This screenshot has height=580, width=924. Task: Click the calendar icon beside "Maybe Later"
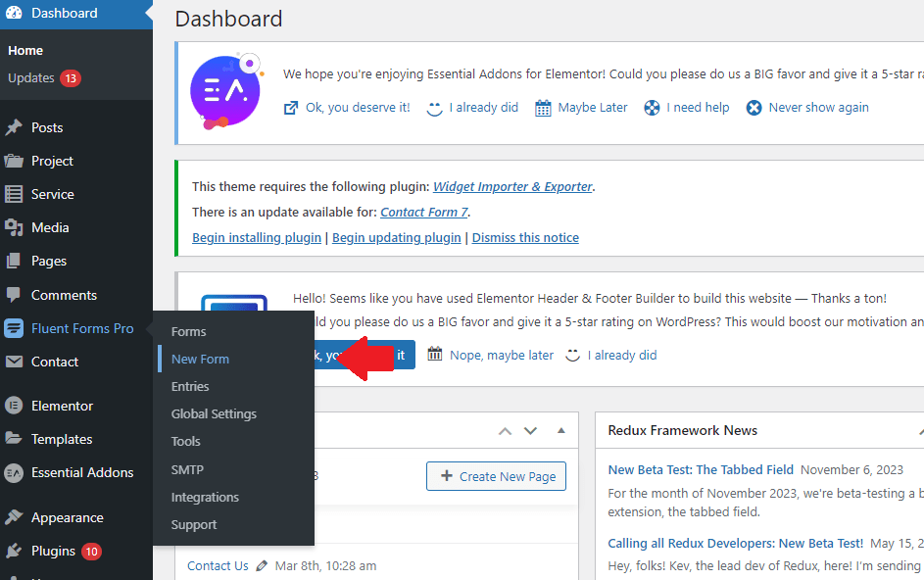[x=543, y=108]
